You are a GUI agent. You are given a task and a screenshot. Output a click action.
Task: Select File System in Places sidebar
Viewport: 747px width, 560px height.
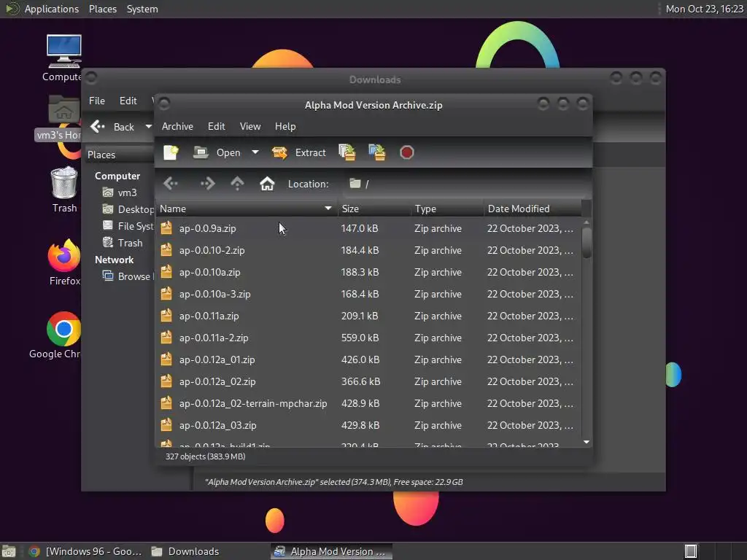pyautogui.click(x=128, y=226)
